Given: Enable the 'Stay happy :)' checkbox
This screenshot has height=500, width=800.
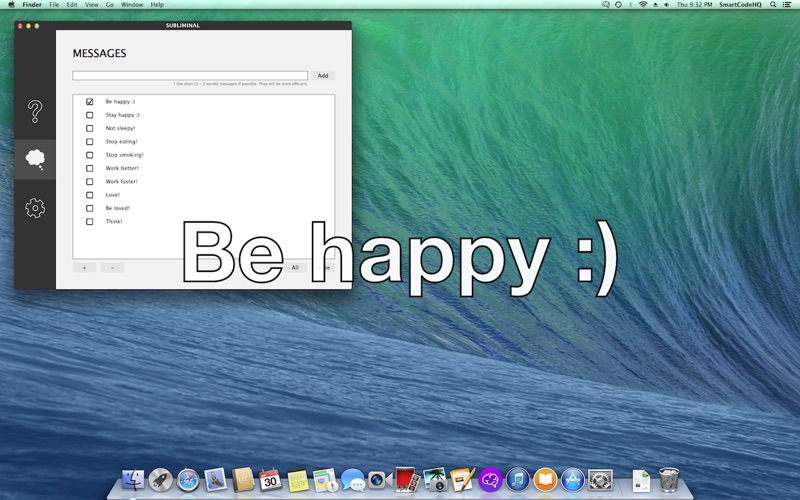Looking at the screenshot, I should pos(89,115).
